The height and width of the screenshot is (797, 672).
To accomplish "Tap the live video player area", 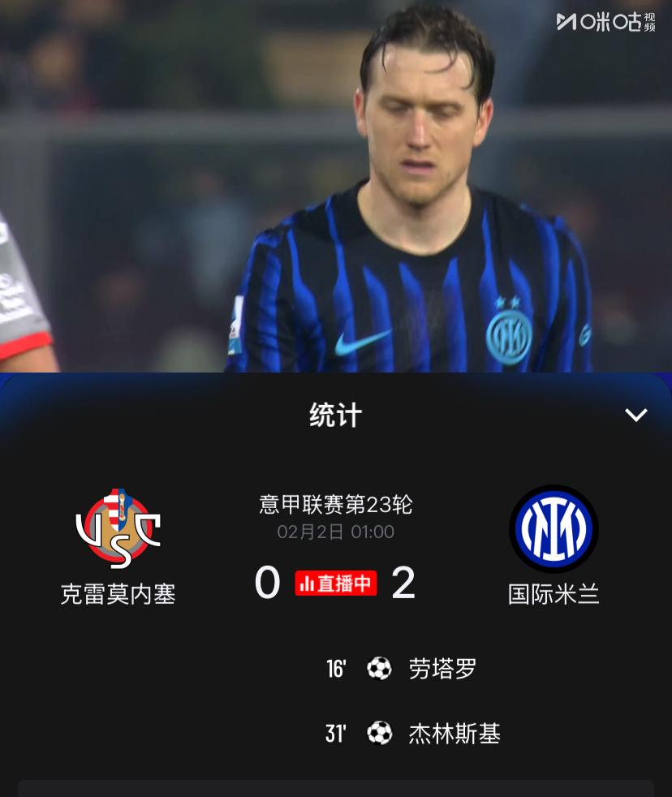I will point(336,186).
